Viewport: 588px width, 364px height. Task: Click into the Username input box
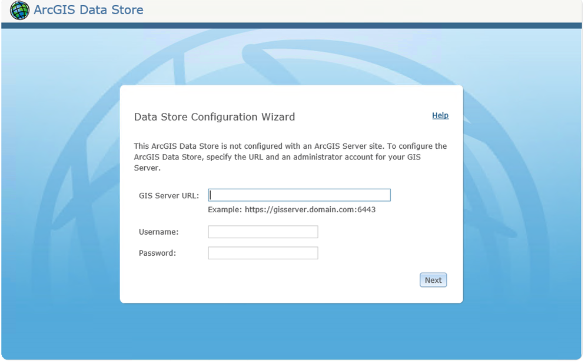click(x=263, y=232)
